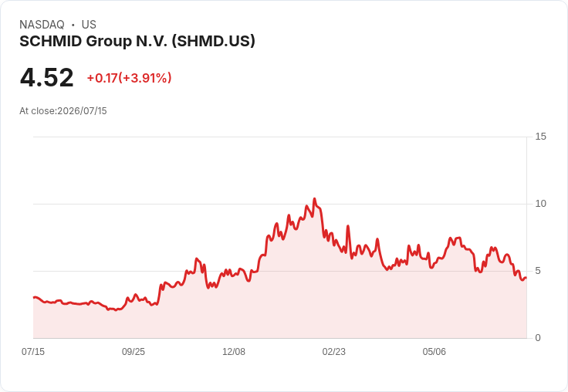Viewport: 568px width, 392px height.
Task: Click the US market label
Action: click(x=89, y=25)
